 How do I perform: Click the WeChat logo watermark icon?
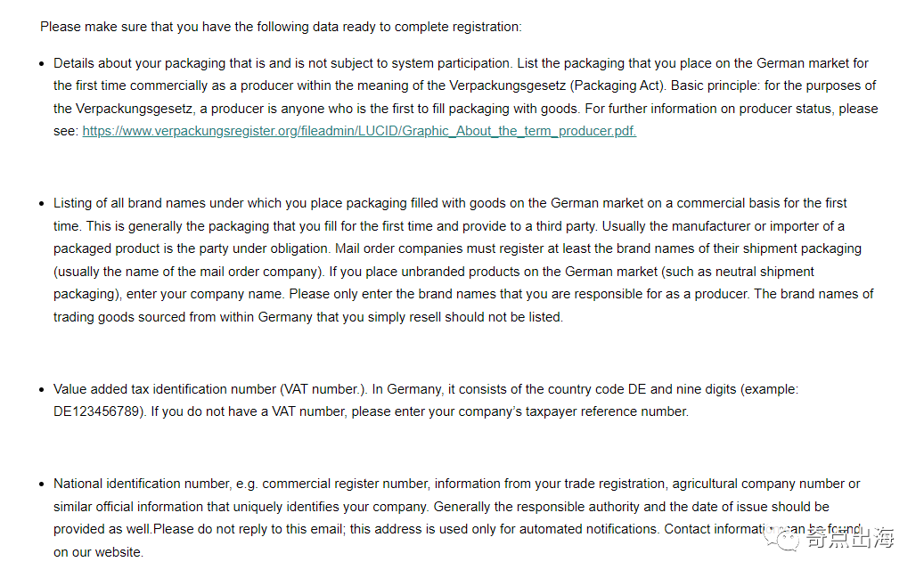click(787, 539)
